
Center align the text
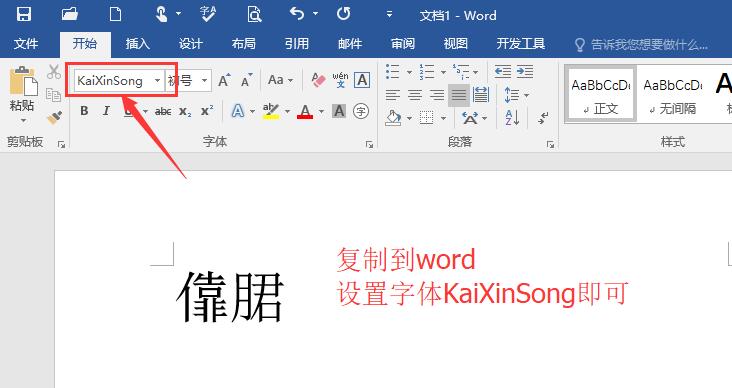[x=415, y=95]
